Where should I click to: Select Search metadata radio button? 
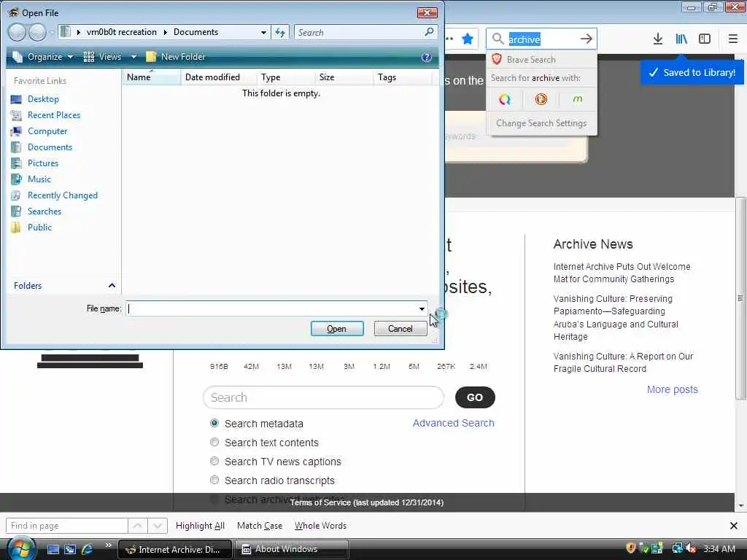point(214,423)
